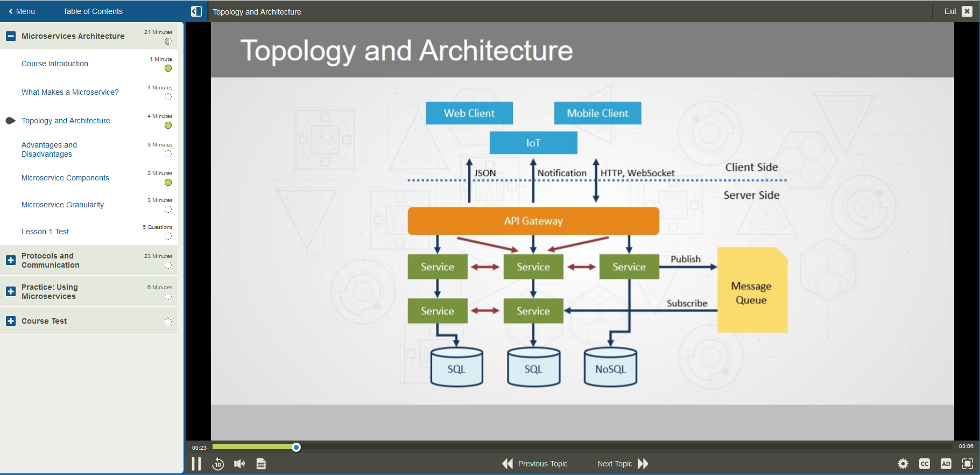The image size is (980, 475).
Task: Enter fullscreen mode via the fullscreen icon
Action: tap(968, 464)
